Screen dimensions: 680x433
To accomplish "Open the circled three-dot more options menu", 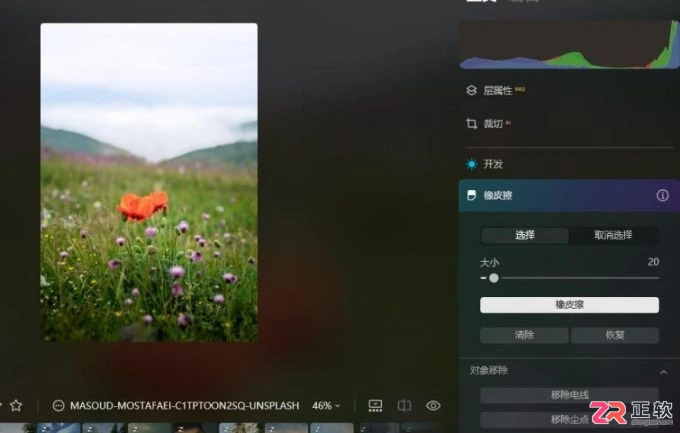I will [58, 406].
